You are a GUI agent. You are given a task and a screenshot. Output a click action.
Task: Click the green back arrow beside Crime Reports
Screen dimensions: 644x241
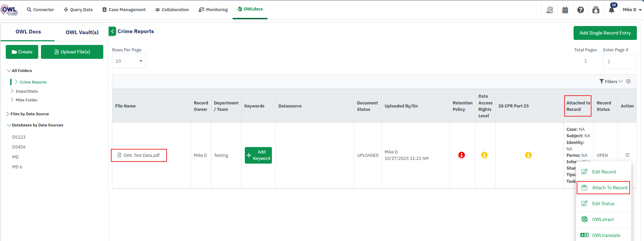click(112, 31)
